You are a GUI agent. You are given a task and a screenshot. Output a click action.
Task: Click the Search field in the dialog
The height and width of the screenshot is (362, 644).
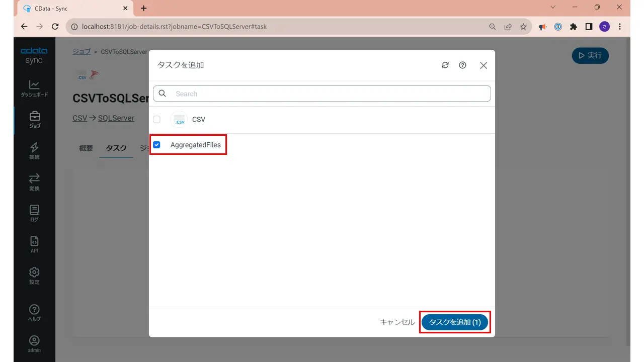[x=322, y=94]
